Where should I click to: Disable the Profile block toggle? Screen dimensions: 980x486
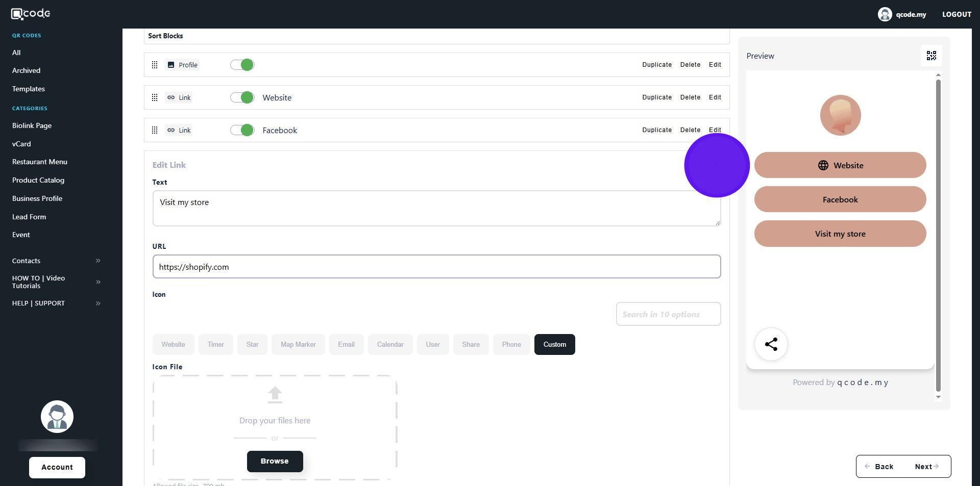[x=242, y=65]
